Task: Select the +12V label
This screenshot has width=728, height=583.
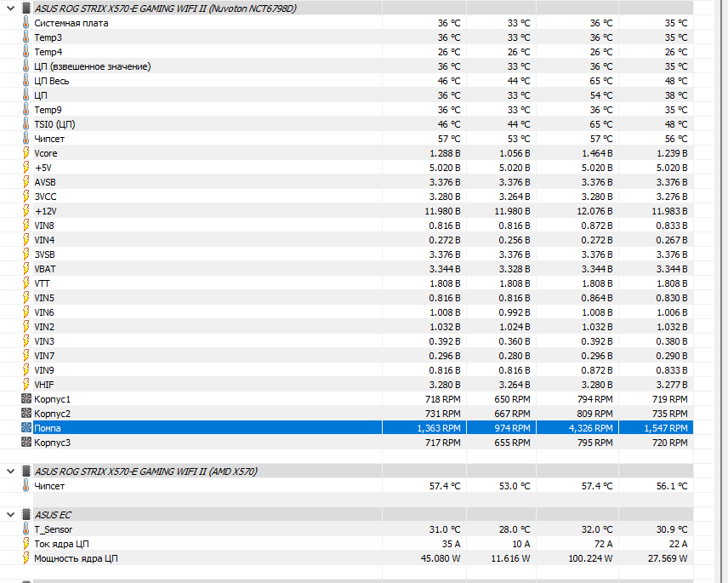Action: [x=46, y=211]
